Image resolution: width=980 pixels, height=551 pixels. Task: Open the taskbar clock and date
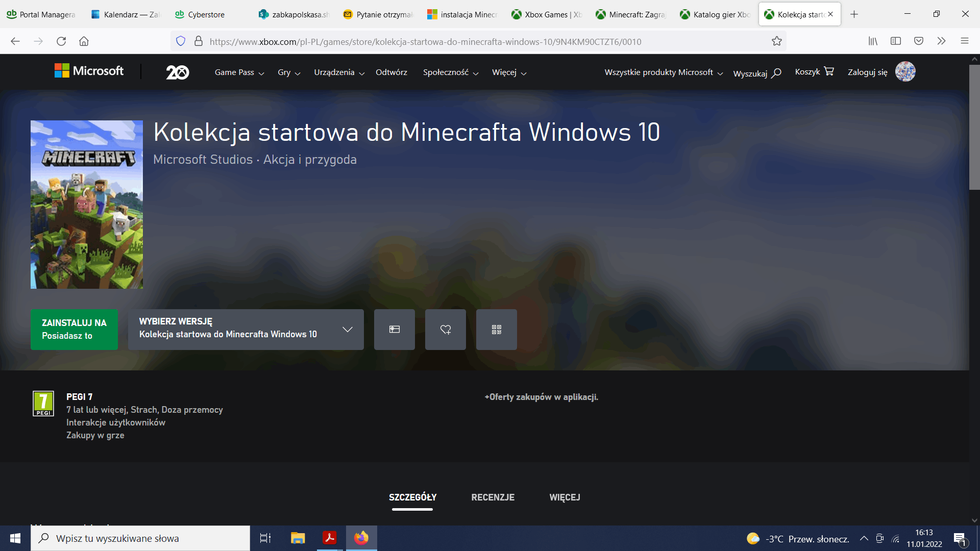(924, 538)
